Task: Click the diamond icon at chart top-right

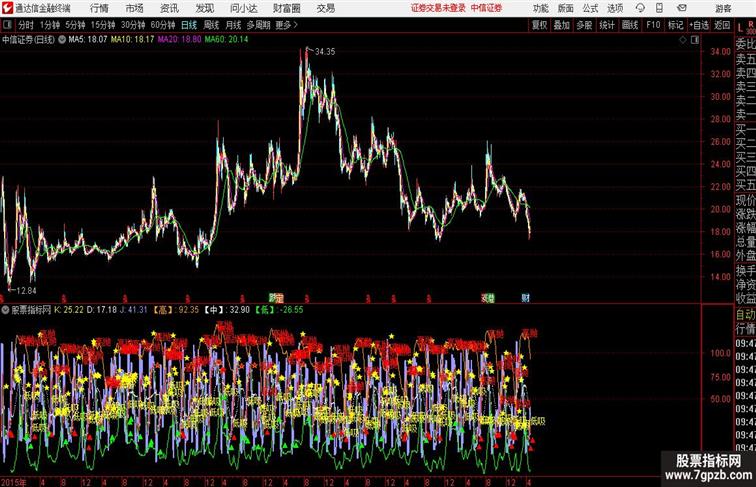Action: (x=683, y=40)
